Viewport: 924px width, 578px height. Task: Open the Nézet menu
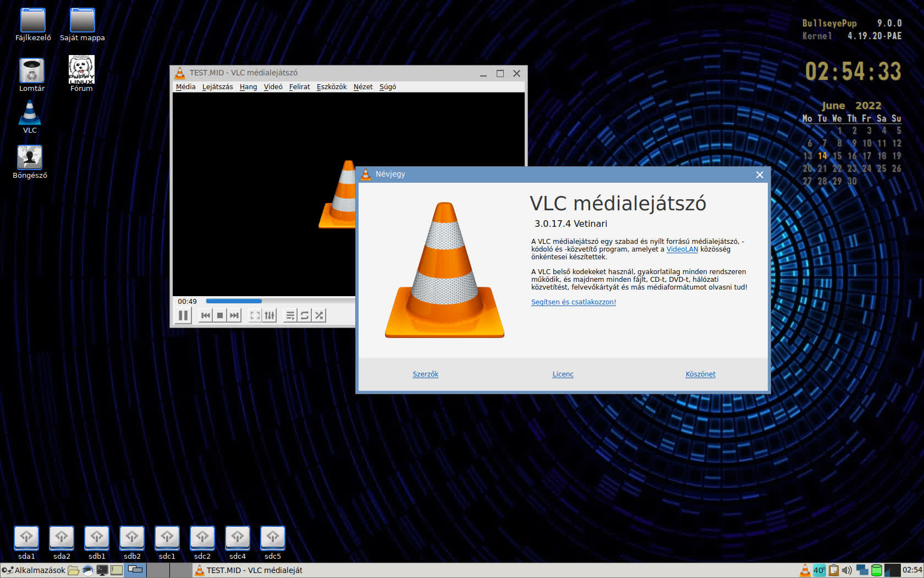(363, 87)
